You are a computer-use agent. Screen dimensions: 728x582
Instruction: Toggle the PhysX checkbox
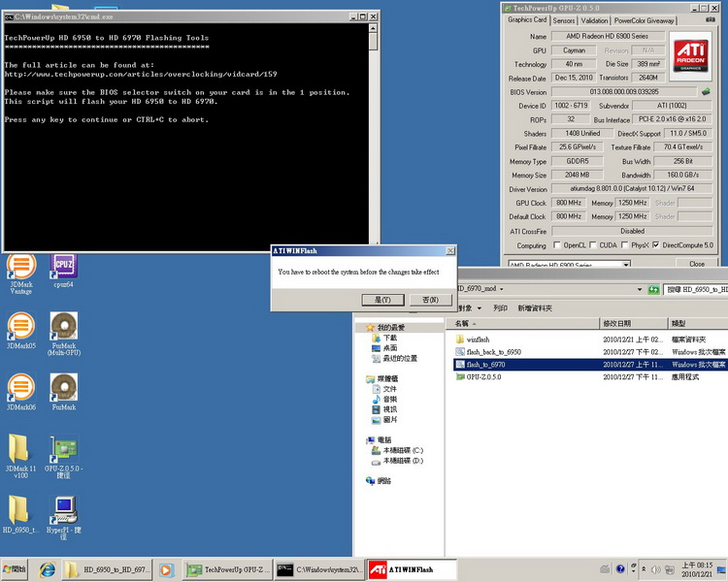[x=624, y=244]
